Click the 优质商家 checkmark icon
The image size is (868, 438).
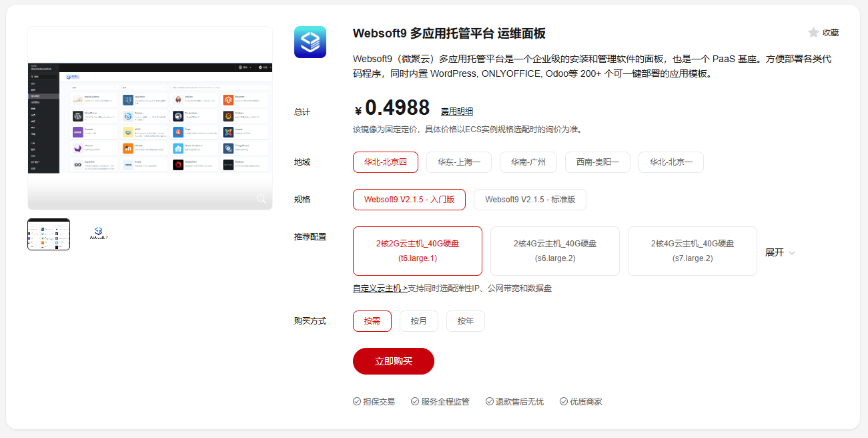click(562, 401)
